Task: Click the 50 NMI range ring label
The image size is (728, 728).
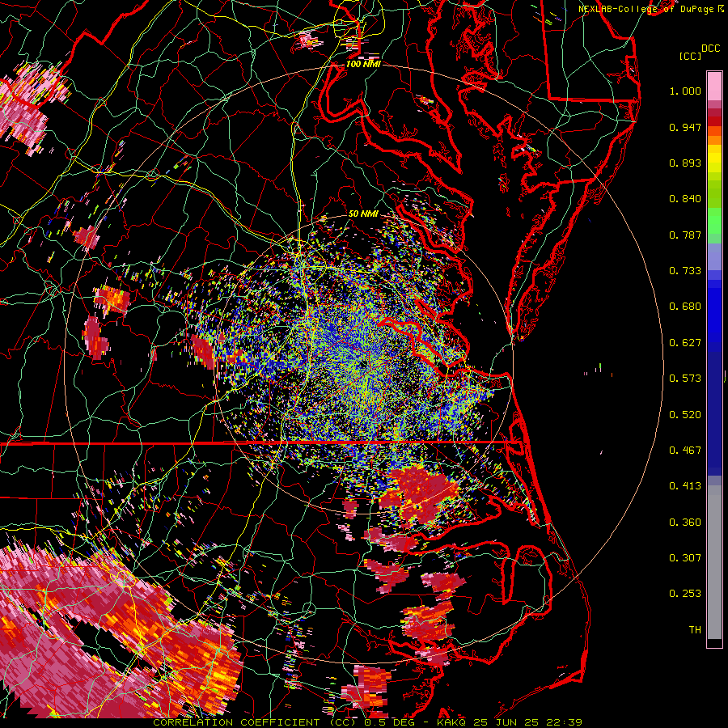Action: [363, 214]
